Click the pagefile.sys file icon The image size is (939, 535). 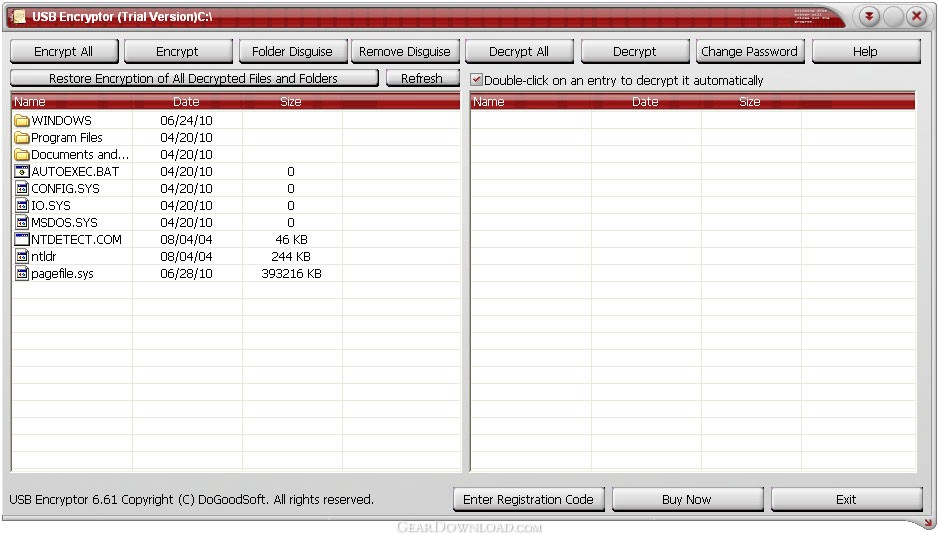pyautogui.click(x=22, y=274)
